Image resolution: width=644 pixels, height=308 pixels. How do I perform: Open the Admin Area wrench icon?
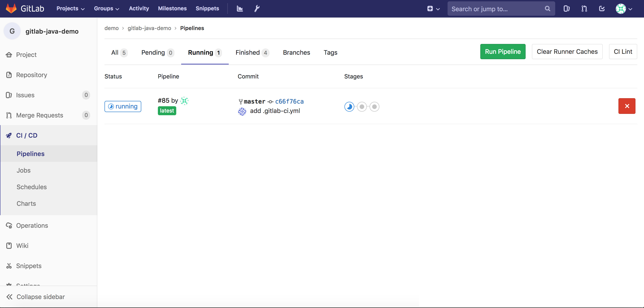(257, 9)
